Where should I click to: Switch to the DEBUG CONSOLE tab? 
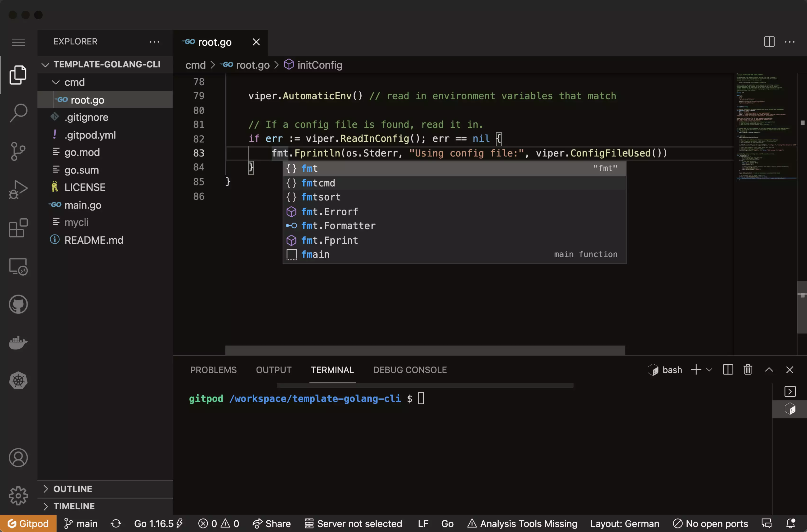click(410, 370)
